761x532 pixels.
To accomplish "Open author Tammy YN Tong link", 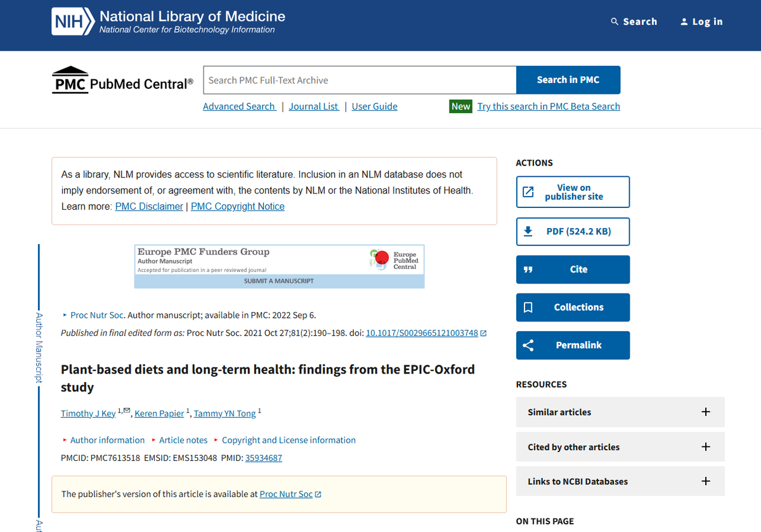I will 225,413.
